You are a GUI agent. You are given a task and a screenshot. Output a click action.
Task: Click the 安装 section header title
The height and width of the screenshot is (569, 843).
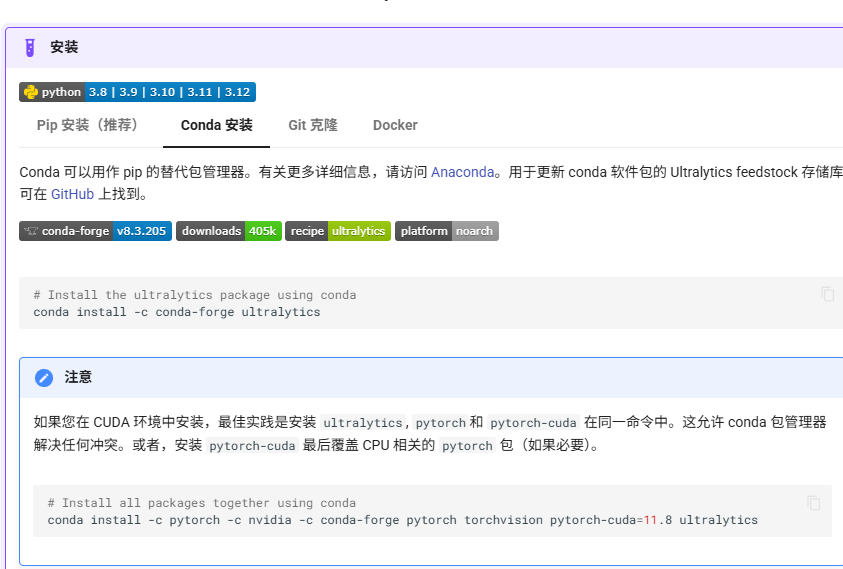click(64, 47)
